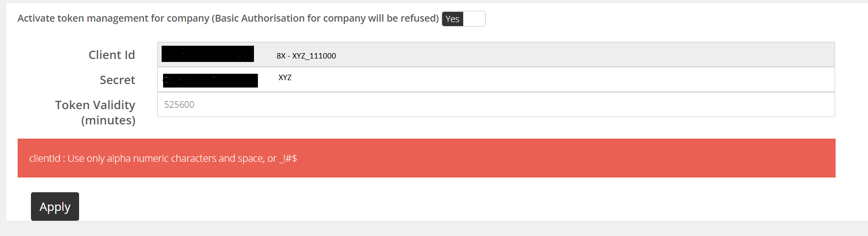Click the 525600 value text
This screenshot has width=868, height=236.
tap(179, 104)
